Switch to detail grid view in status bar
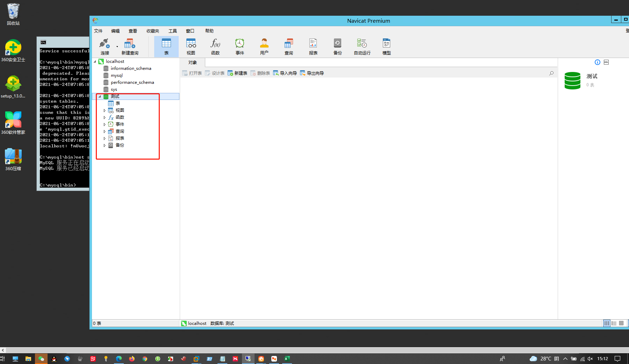629x364 pixels. pos(621,323)
